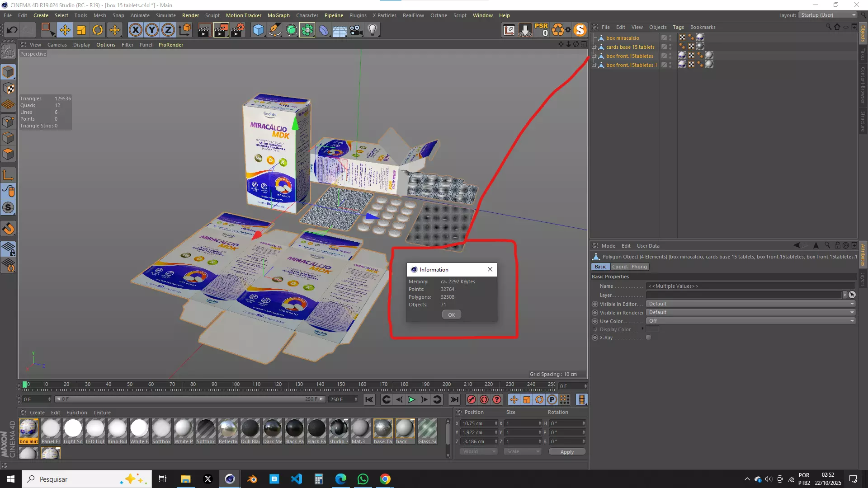The width and height of the screenshot is (868, 488).
Task: Add a Camera object
Action: (356, 30)
